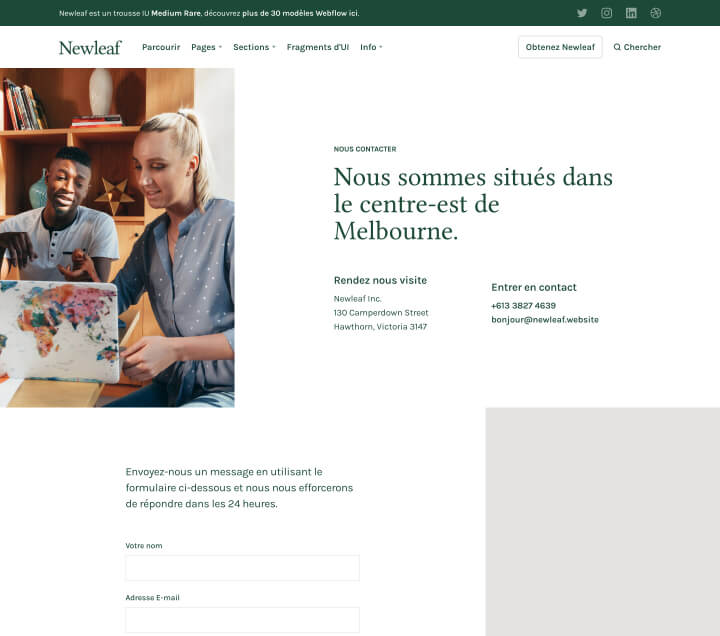Click the grey map placeholder area

coord(602,522)
